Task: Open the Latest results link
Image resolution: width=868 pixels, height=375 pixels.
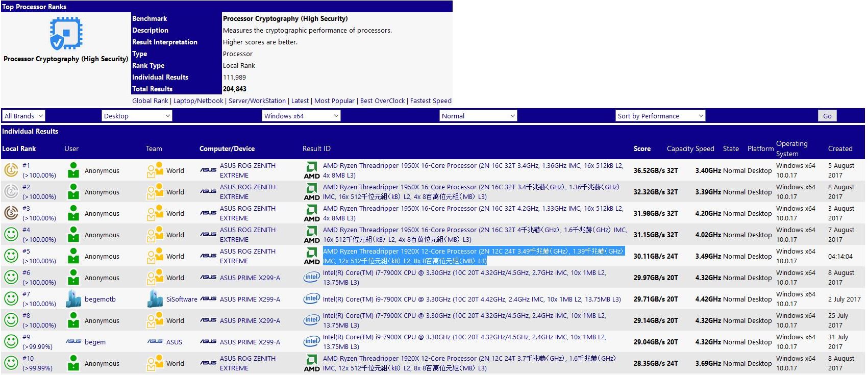Action: [300, 101]
